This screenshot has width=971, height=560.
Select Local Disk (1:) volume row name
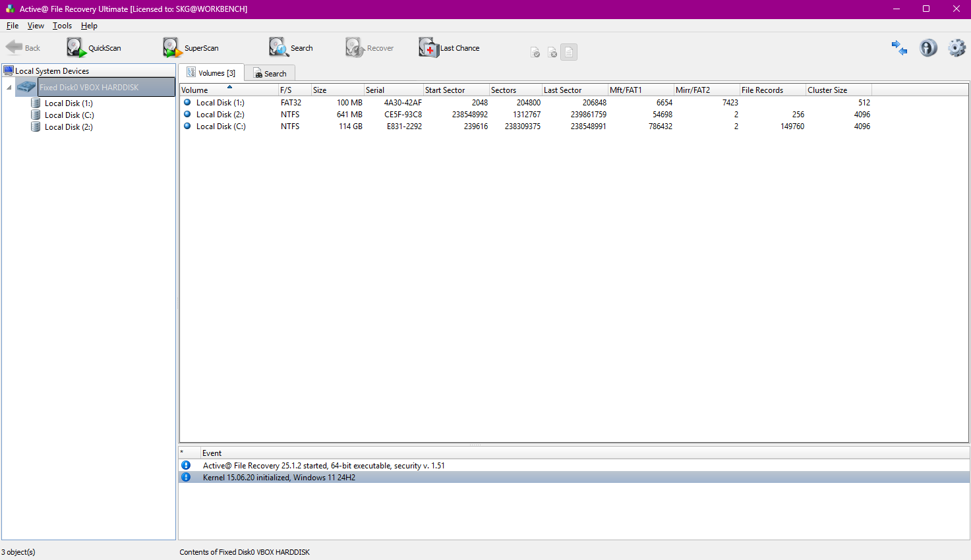pyautogui.click(x=220, y=102)
